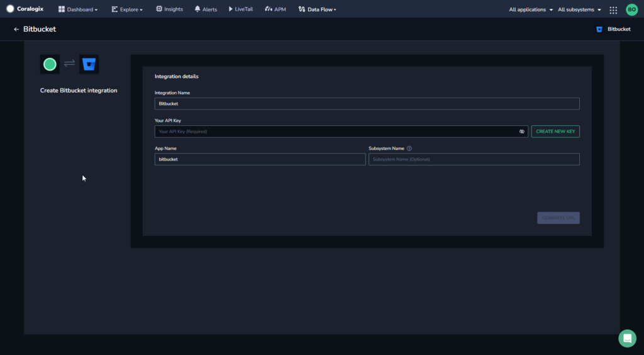The height and width of the screenshot is (355, 644).
Task: Click the Bitbucket icon in header right
Action: (599, 29)
